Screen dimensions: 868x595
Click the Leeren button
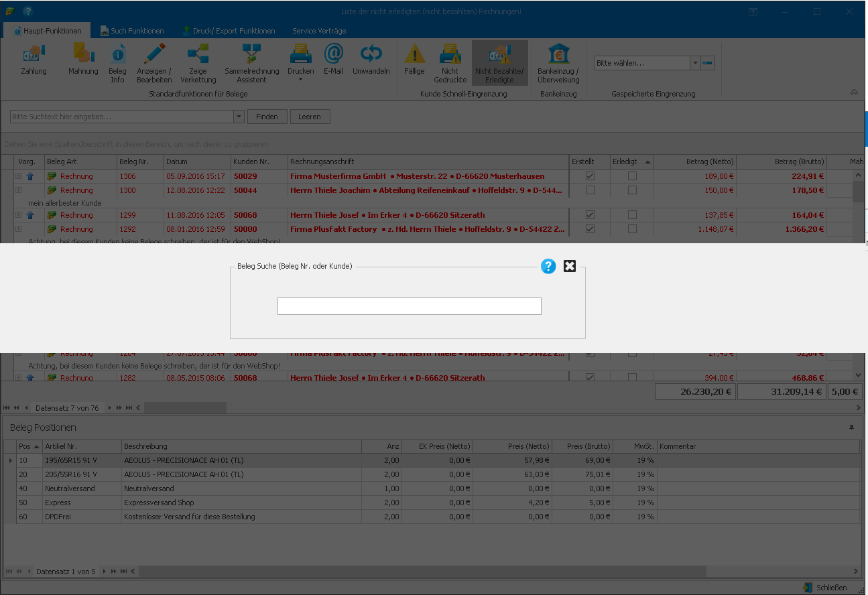click(310, 117)
